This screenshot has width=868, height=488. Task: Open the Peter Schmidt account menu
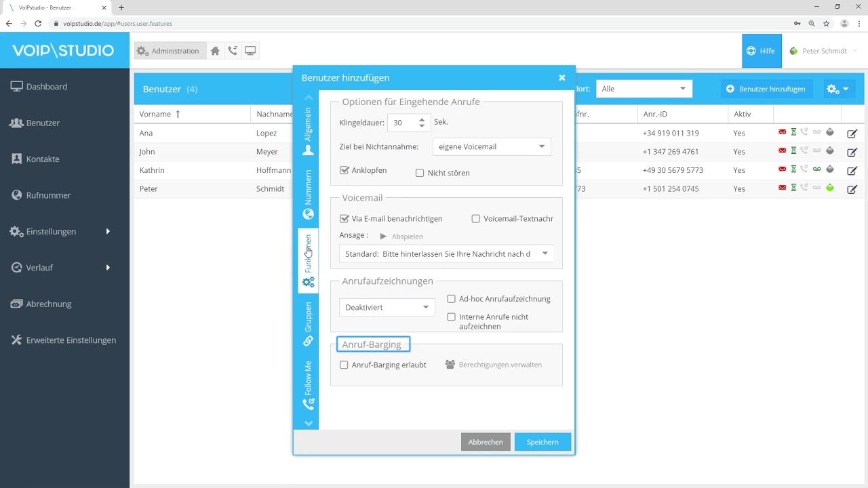coord(824,51)
